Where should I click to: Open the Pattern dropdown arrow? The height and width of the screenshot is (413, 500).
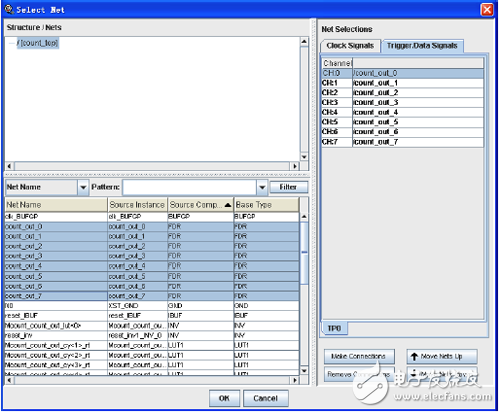(262, 187)
